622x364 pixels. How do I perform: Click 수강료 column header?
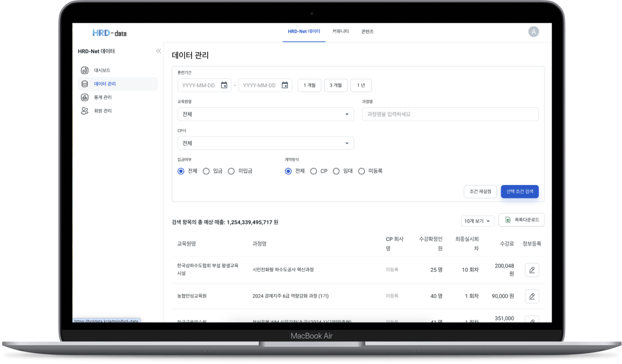pyautogui.click(x=507, y=244)
